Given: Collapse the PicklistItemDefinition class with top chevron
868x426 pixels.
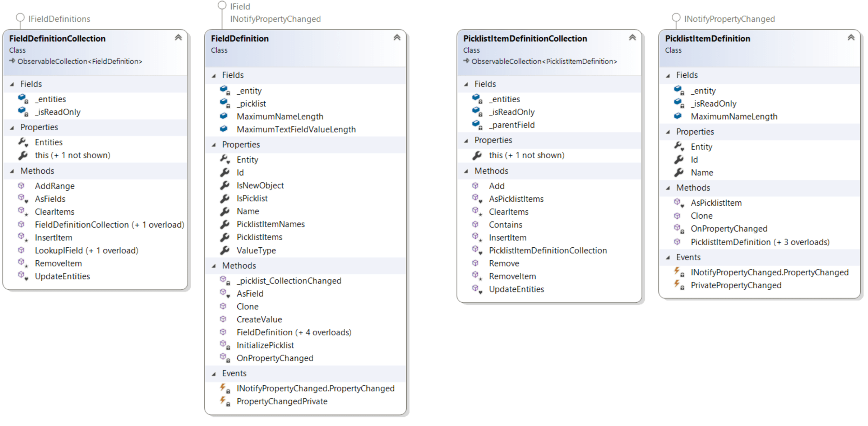Looking at the screenshot, I should tap(851, 37).
